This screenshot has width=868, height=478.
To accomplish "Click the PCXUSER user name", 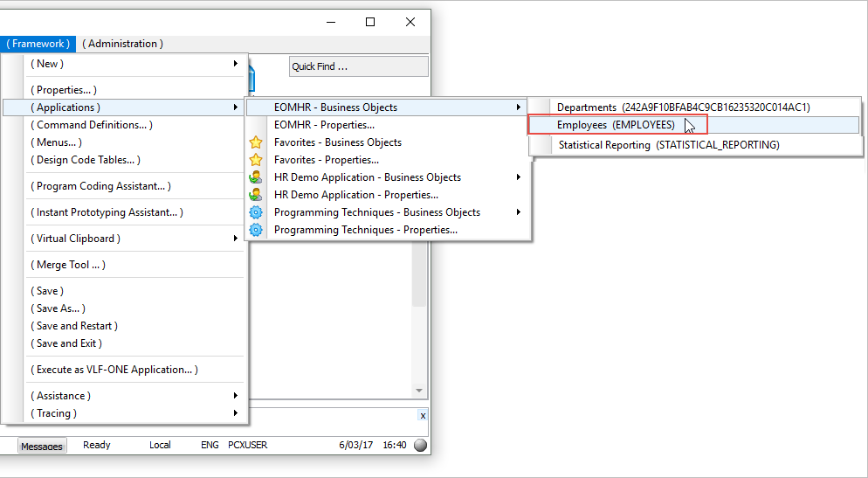I will click(247, 445).
